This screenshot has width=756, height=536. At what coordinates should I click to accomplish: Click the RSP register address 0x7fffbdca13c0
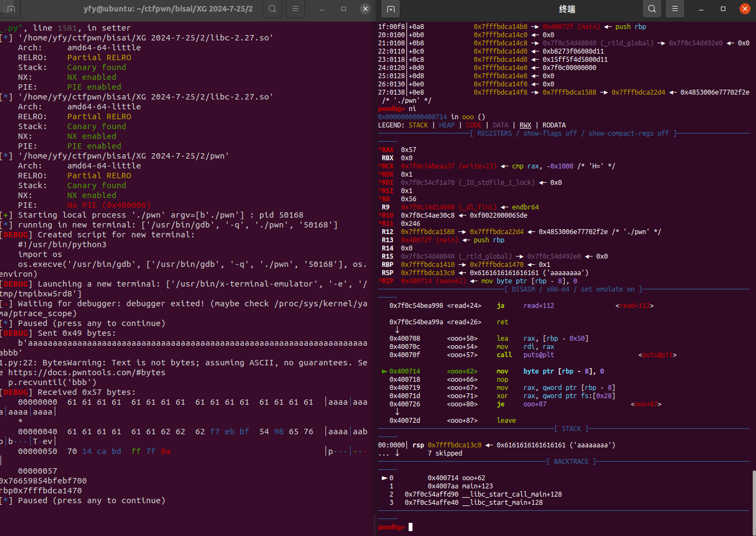coord(428,273)
